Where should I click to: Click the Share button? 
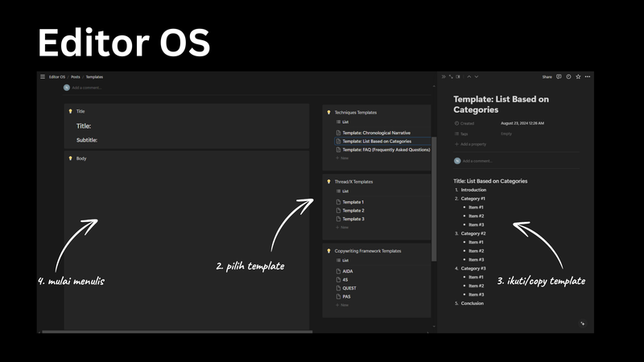pos(547,76)
